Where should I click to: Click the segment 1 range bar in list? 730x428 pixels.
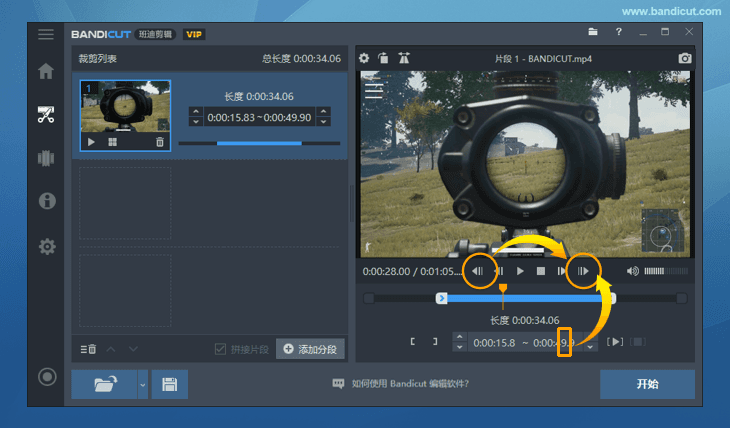pyautogui.click(x=259, y=143)
